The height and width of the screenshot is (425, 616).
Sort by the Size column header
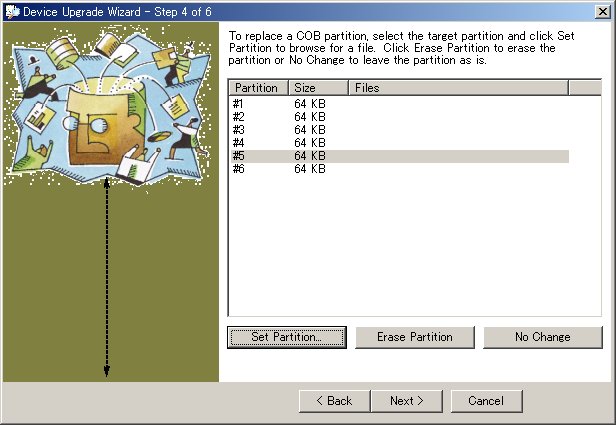(319, 88)
